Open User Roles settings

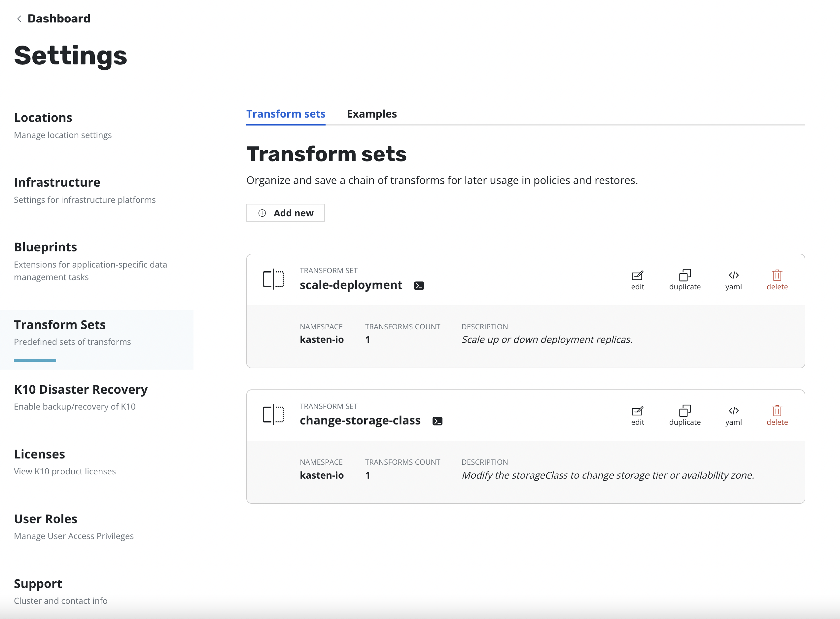tap(45, 519)
